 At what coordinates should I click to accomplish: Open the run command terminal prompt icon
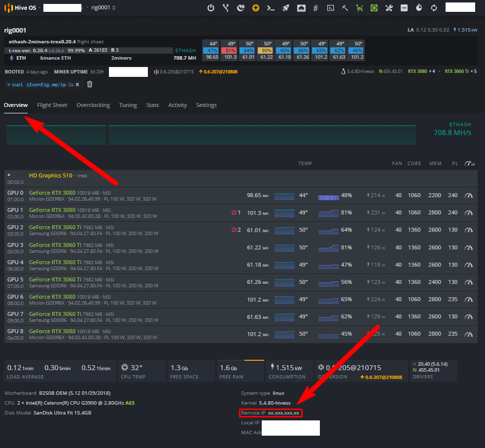pos(270,8)
